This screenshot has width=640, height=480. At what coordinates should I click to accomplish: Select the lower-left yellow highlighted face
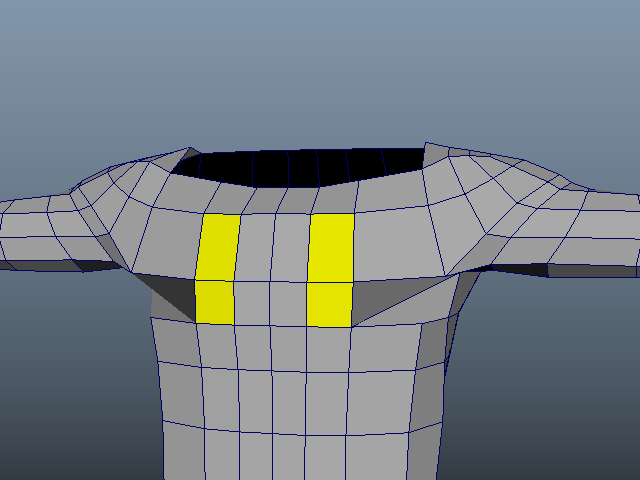(214, 302)
